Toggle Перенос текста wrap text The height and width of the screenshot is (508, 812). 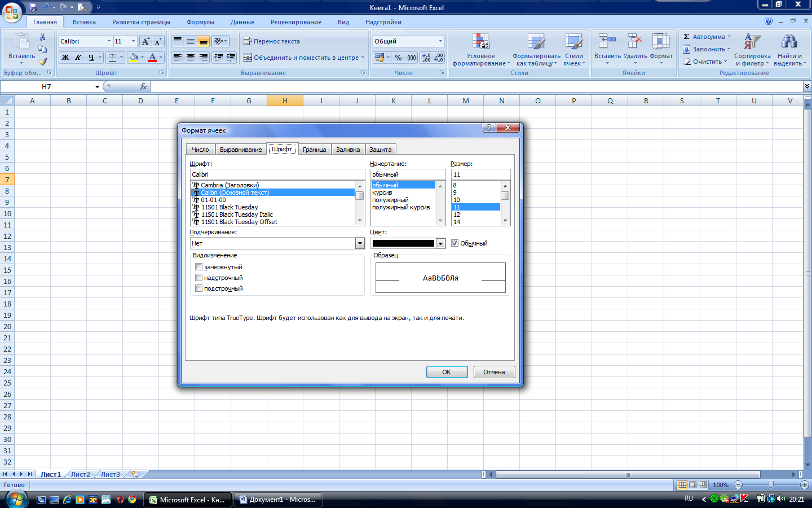pyautogui.click(x=271, y=41)
